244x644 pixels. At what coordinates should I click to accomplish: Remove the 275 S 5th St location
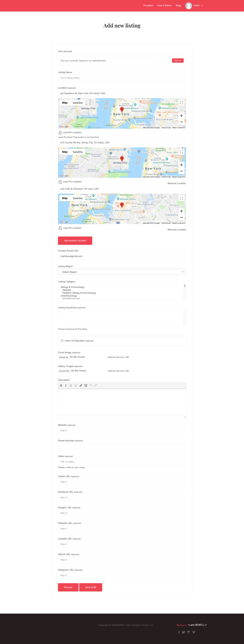pyautogui.click(x=177, y=229)
